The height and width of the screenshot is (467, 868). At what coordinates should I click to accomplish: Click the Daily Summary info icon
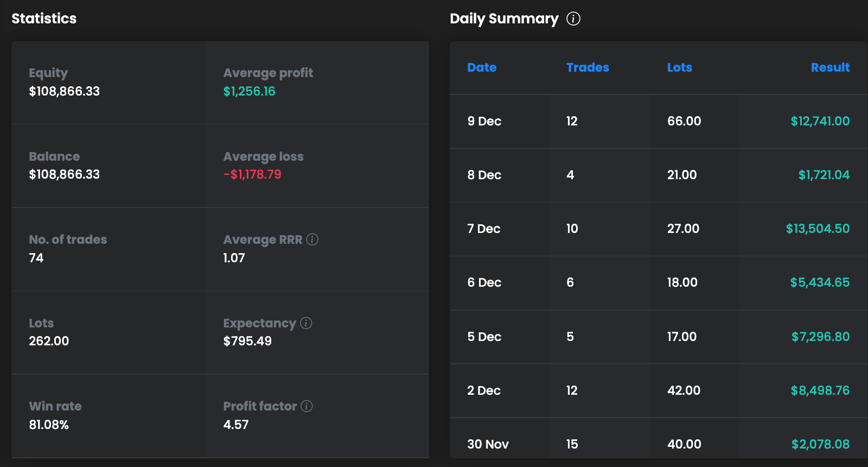point(573,19)
